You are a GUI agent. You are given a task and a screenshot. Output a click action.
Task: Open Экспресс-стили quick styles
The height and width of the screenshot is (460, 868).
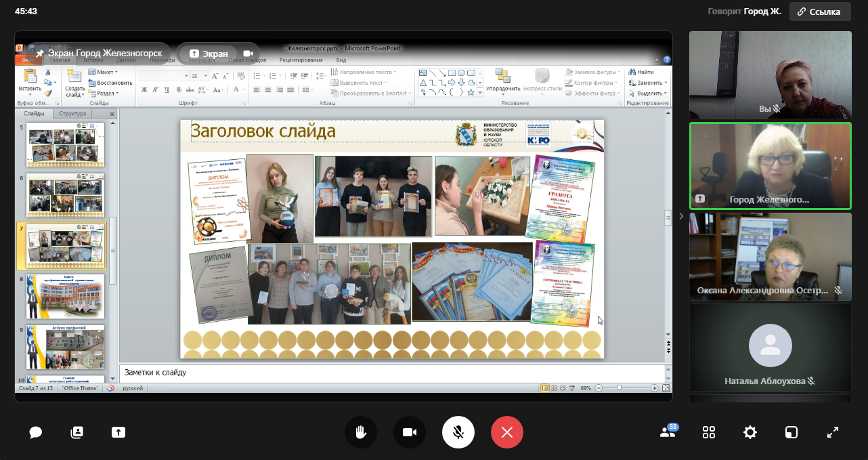pyautogui.click(x=543, y=81)
